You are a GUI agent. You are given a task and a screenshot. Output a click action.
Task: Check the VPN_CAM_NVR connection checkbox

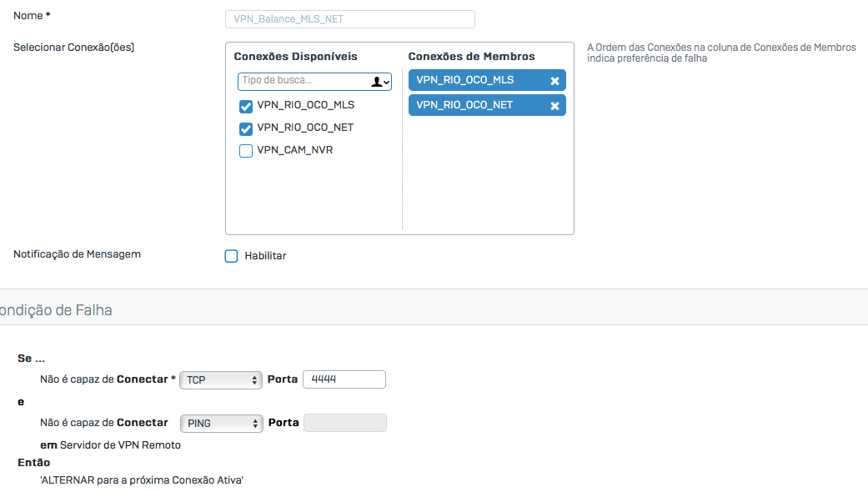(x=246, y=151)
